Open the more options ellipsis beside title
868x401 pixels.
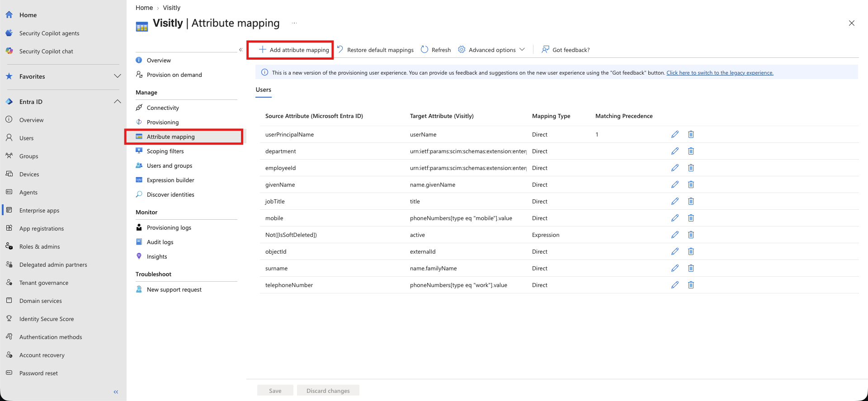(294, 23)
